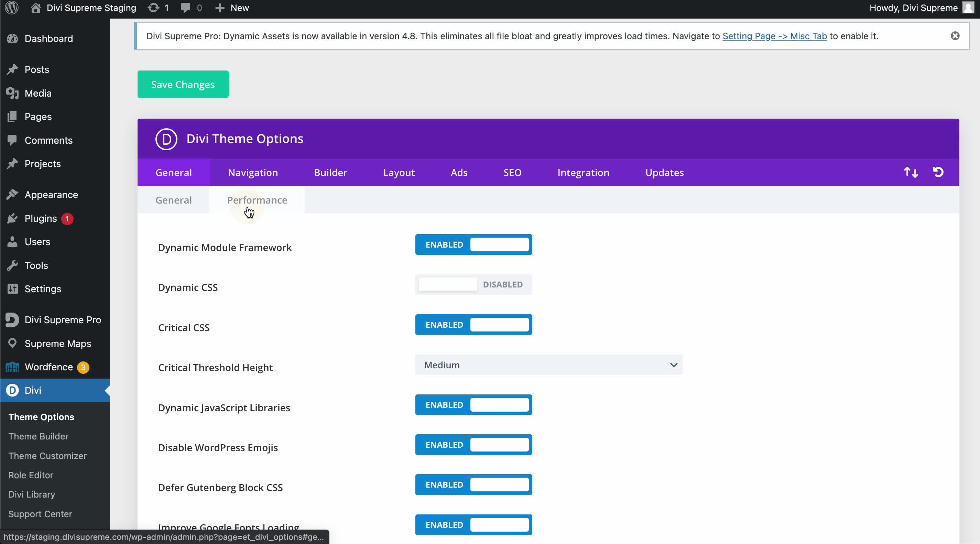Click the Supreme Maps pin icon
This screenshot has height=544, width=980.
(13, 343)
